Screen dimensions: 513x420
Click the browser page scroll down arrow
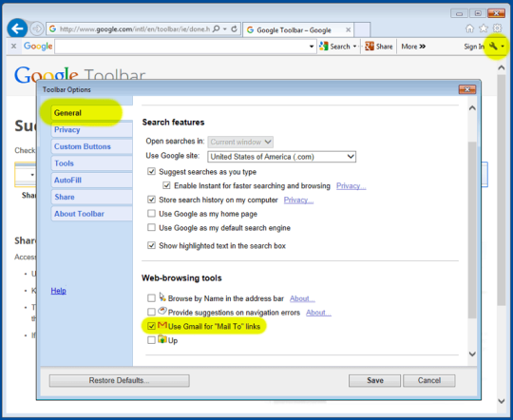click(502, 401)
